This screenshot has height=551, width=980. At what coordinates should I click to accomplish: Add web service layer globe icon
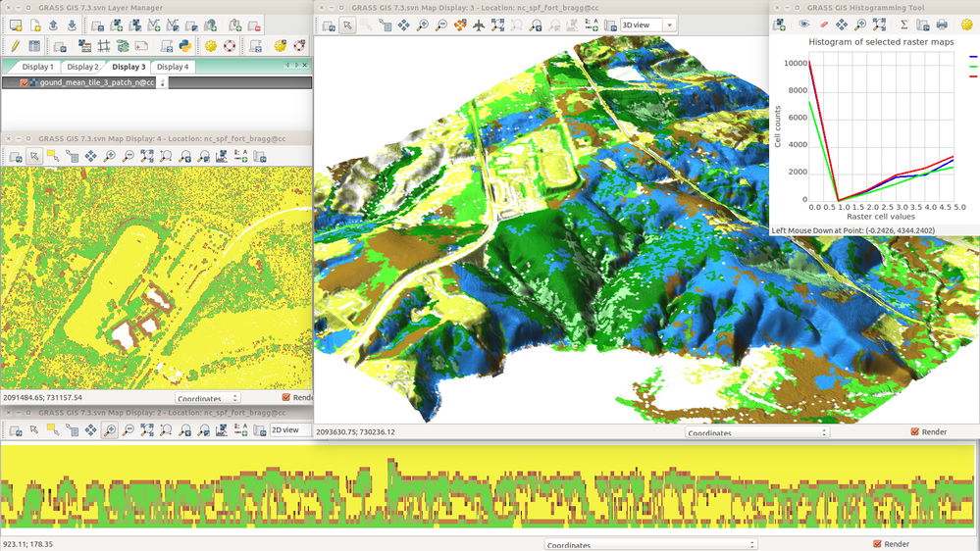[211, 25]
